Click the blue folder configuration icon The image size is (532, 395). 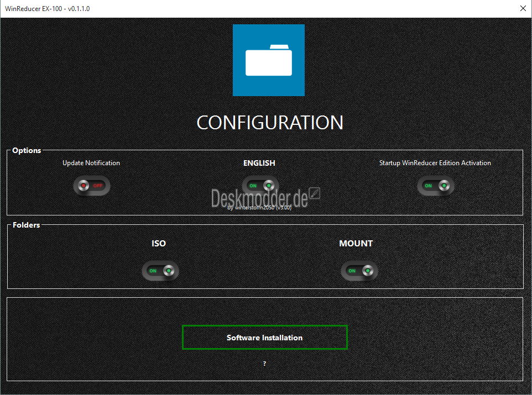pyautogui.click(x=269, y=60)
